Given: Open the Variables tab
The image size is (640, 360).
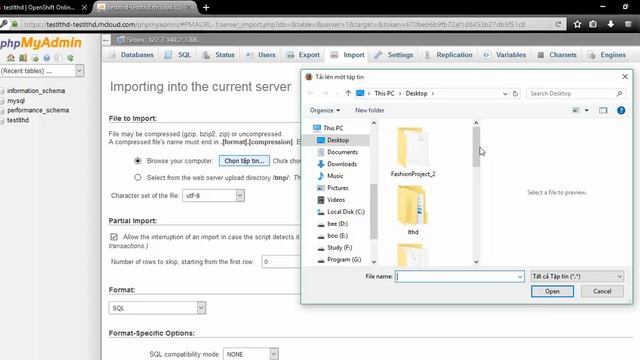Looking at the screenshot, I should point(505,55).
